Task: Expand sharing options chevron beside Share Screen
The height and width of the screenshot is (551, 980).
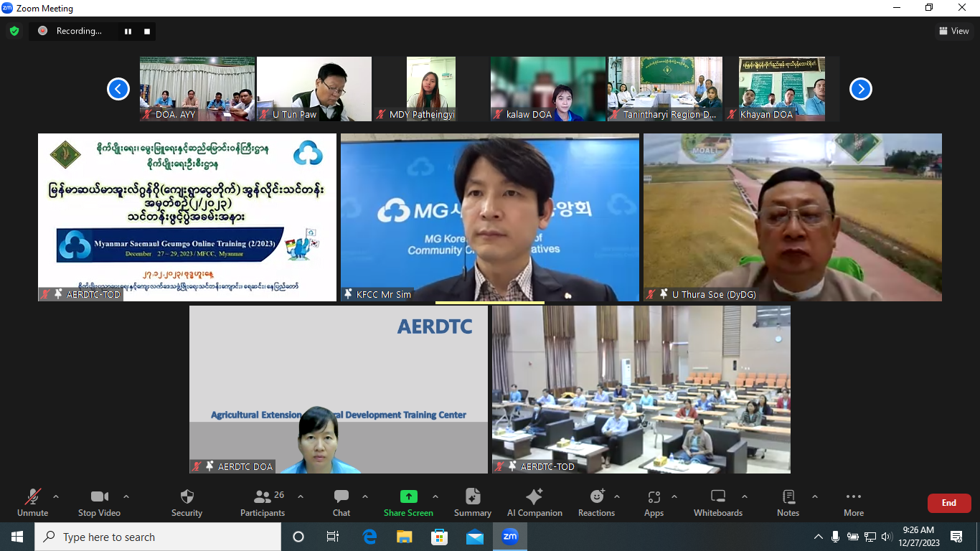Action: coord(435,496)
